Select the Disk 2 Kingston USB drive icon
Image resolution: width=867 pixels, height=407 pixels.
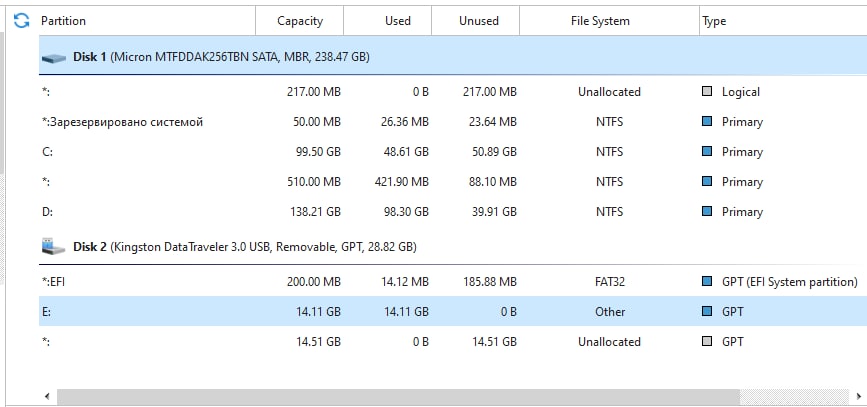coord(54,247)
